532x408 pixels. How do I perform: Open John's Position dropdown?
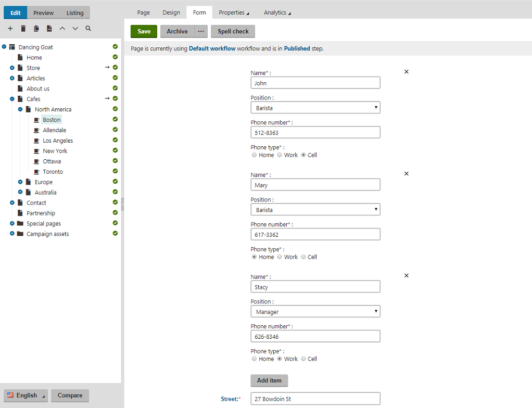click(315, 108)
